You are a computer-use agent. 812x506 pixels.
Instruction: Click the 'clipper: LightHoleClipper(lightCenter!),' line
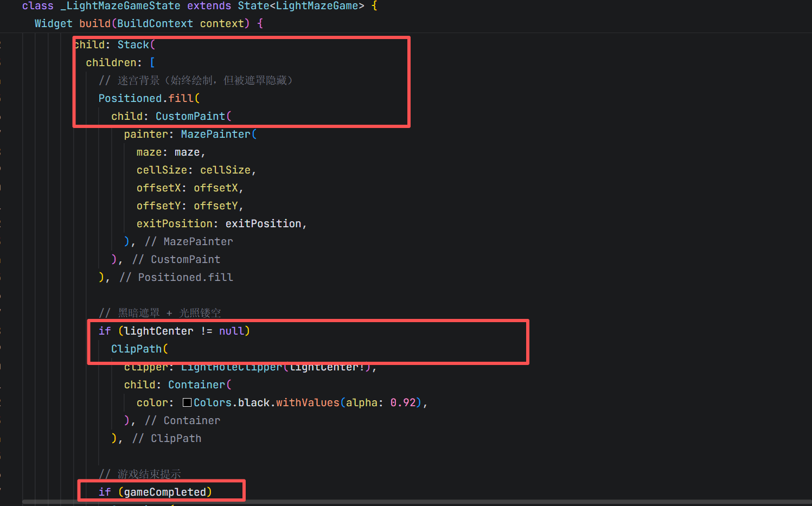(250, 367)
